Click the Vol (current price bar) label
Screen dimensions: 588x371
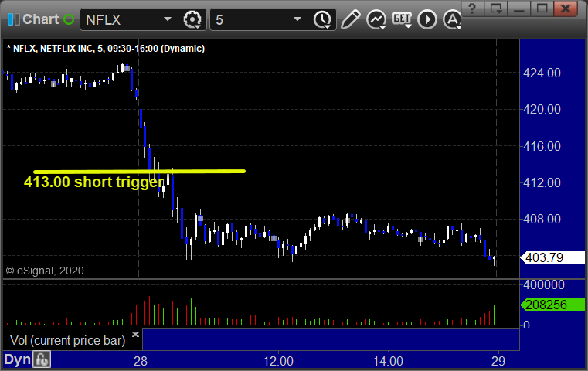pos(67,341)
